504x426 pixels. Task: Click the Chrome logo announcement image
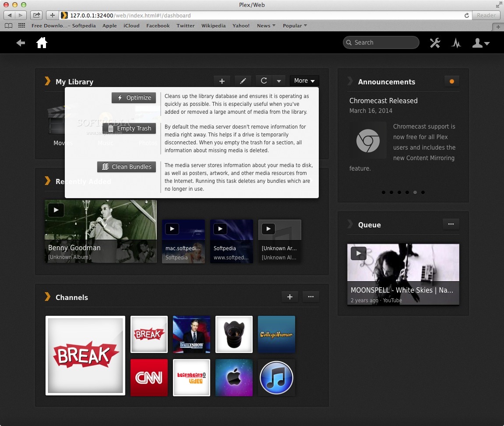pyautogui.click(x=368, y=140)
